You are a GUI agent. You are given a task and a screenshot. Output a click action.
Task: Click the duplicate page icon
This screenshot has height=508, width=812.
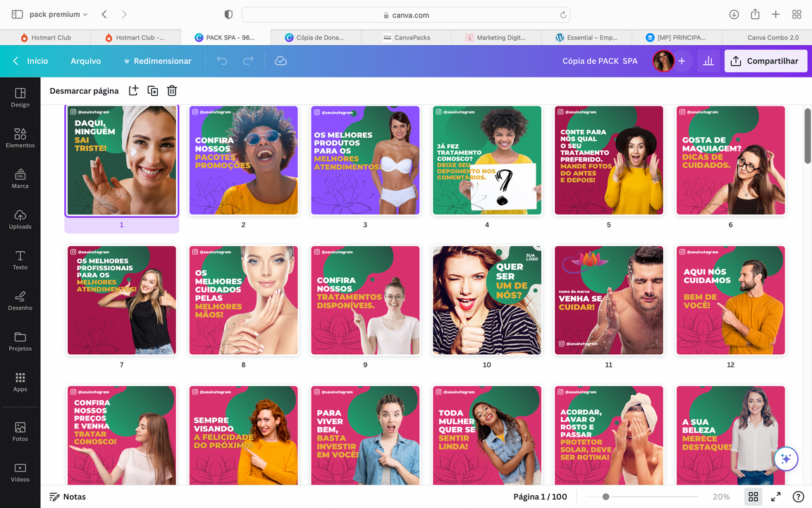pyautogui.click(x=152, y=90)
